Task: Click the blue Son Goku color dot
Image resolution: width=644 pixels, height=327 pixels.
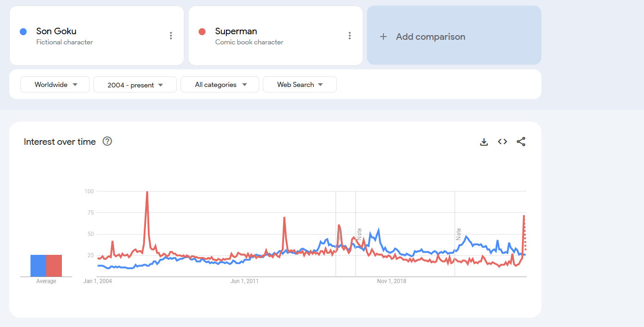Action: (x=23, y=31)
